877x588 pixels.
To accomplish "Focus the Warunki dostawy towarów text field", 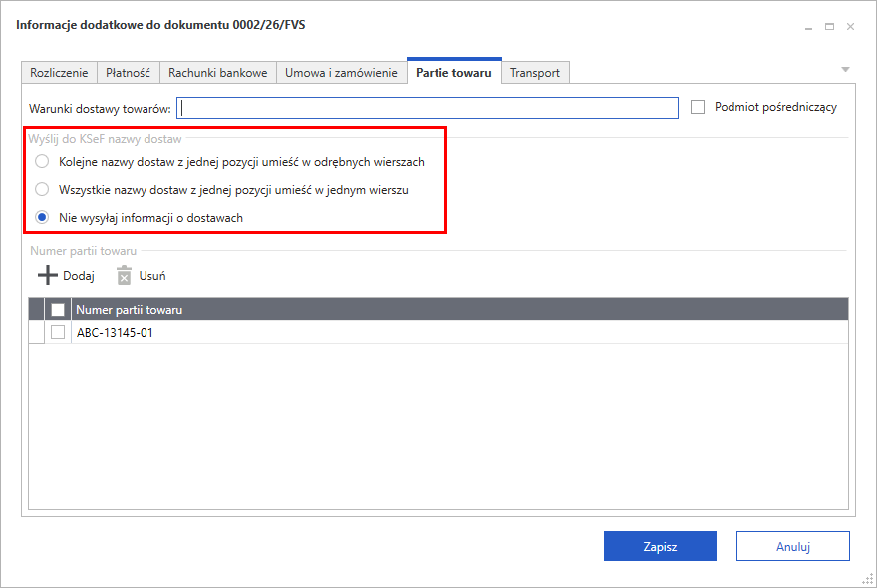I will tap(429, 107).
